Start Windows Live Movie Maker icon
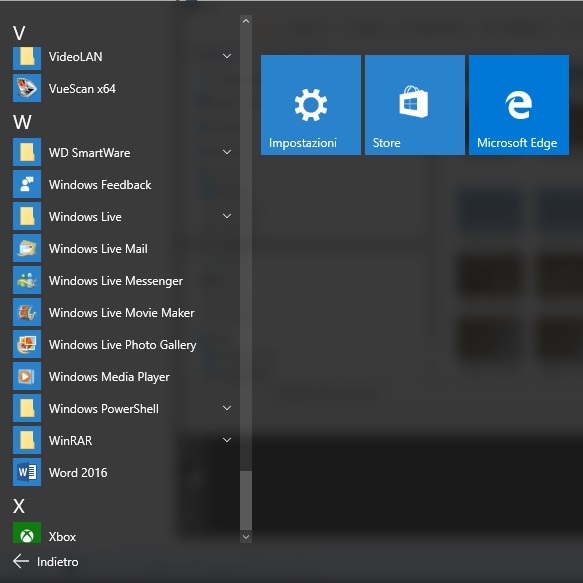Screen dimensions: 583x583 click(x=27, y=312)
